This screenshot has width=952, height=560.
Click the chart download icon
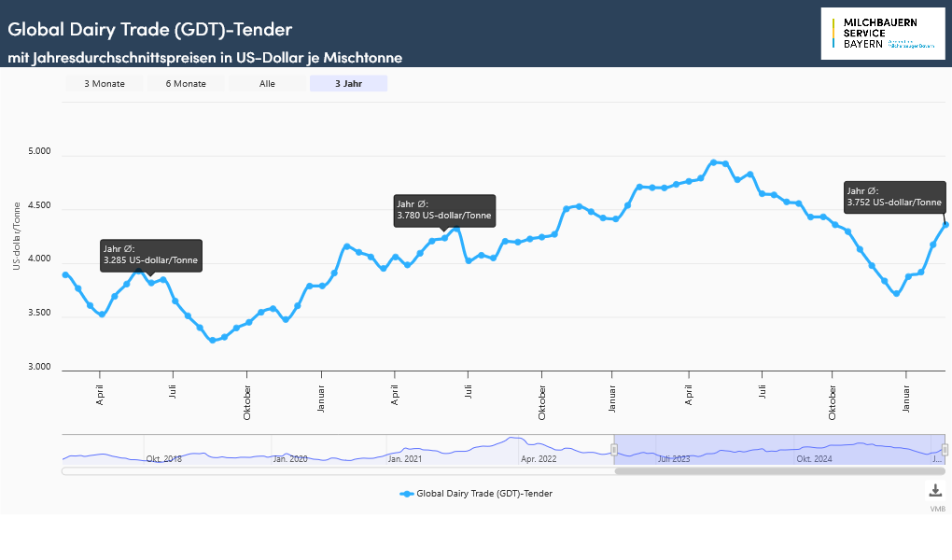pyautogui.click(x=935, y=491)
